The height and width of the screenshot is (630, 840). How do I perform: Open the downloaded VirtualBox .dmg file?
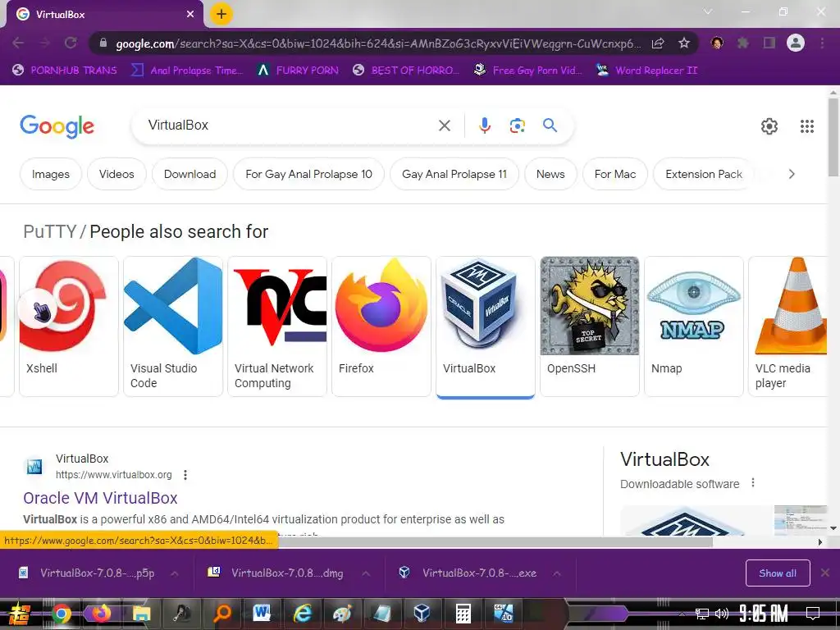tap(276, 573)
